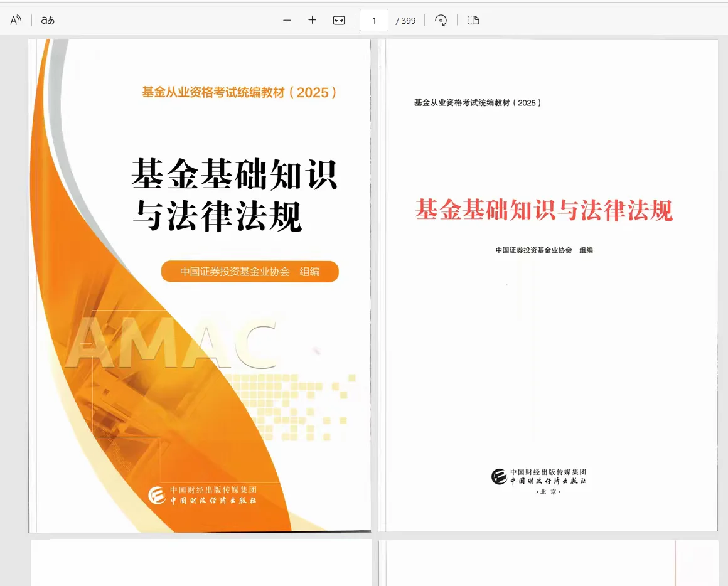Select the title page with red heading
Image resolution: width=728 pixels, height=586 pixels.
click(549, 285)
